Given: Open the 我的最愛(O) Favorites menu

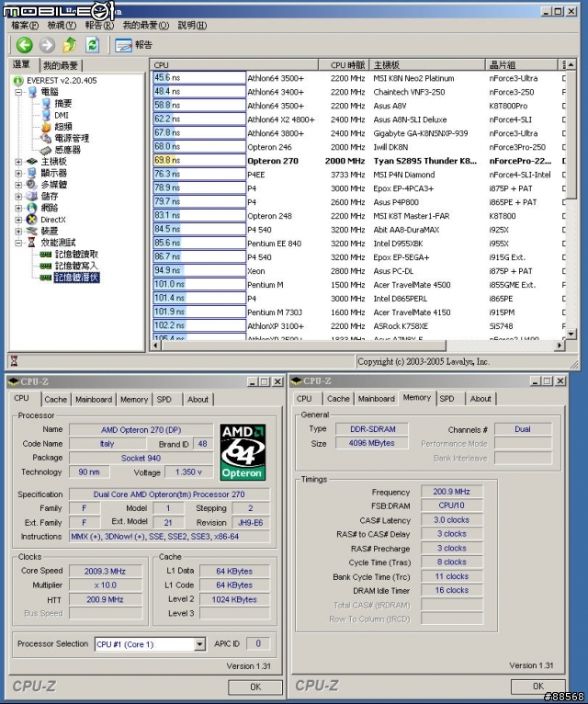Looking at the screenshot, I should coord(146,26).
